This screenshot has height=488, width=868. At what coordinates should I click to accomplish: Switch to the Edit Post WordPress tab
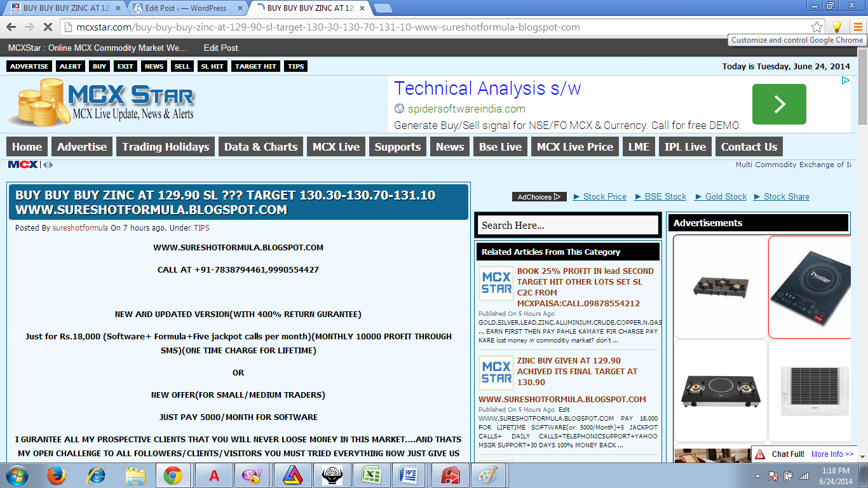tap(186, 8)
